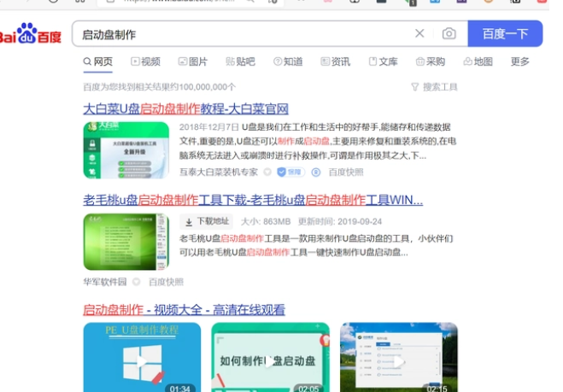Select the 网页 tab
Screen dimensions: 563x392
98,61
